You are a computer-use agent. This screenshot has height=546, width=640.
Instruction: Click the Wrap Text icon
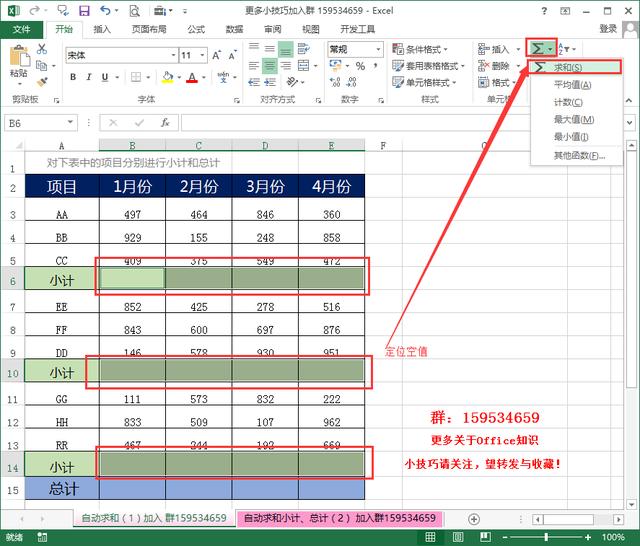[x=303, y=49]
